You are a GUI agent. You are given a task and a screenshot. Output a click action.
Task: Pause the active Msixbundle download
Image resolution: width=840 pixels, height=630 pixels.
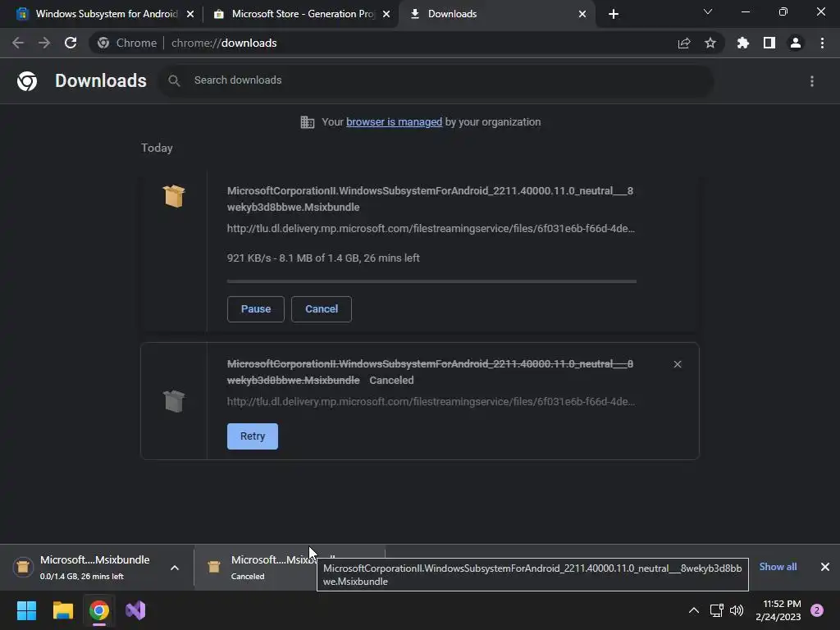click(256, 309)
